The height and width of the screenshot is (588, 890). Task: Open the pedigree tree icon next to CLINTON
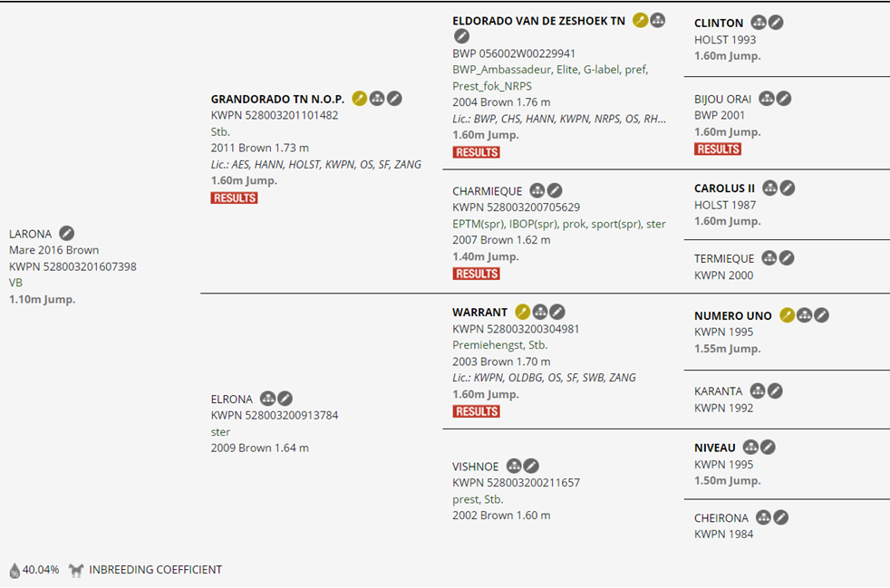click(759, 23)
